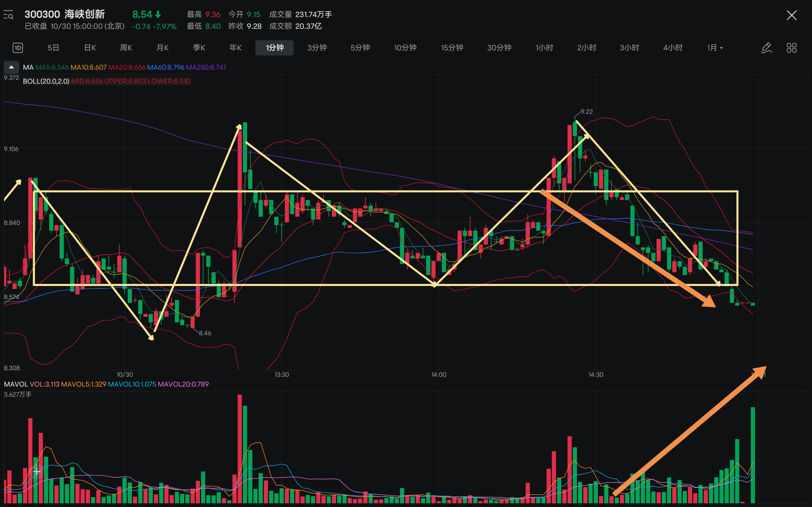Click the MA250:8.741 purple label
The width and height of the screenshot is (812, 507).
point(206,67)
